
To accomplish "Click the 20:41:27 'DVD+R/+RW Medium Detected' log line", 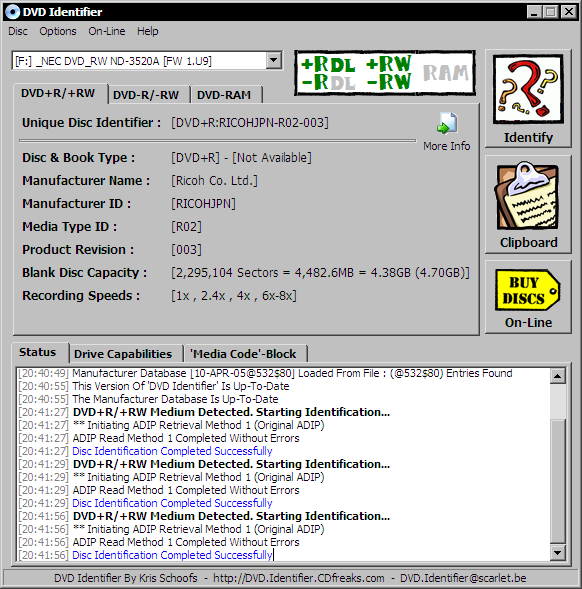I will (204, 412).
